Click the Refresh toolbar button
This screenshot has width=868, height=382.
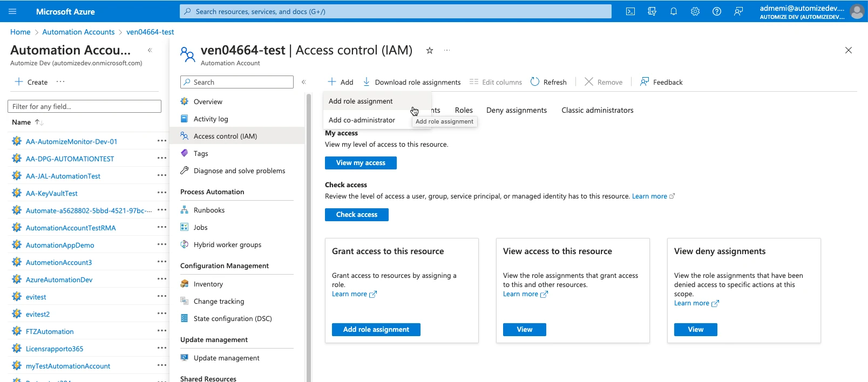[548, 82]
